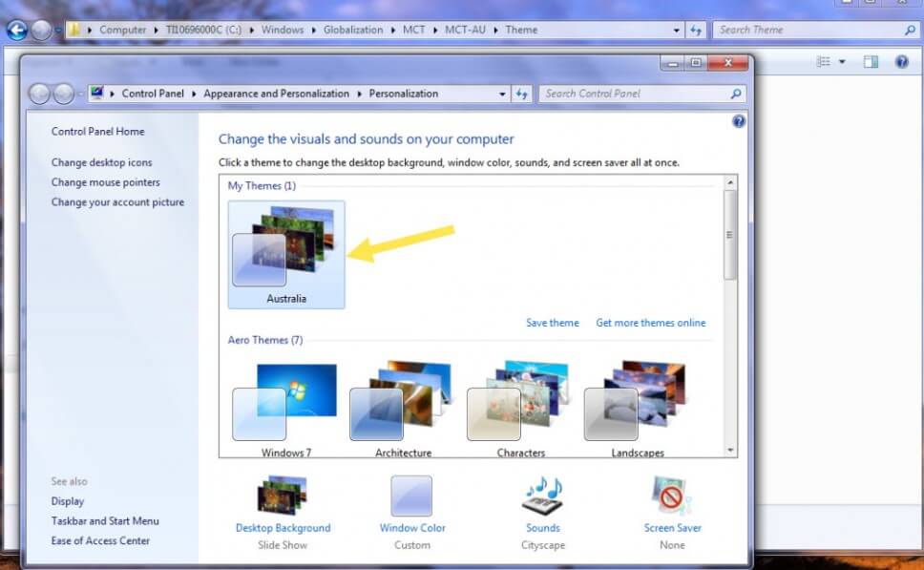The height and width of the screenshot is (570, 924).
Task: Open the Sounds icon
Action: coord(543,496)
